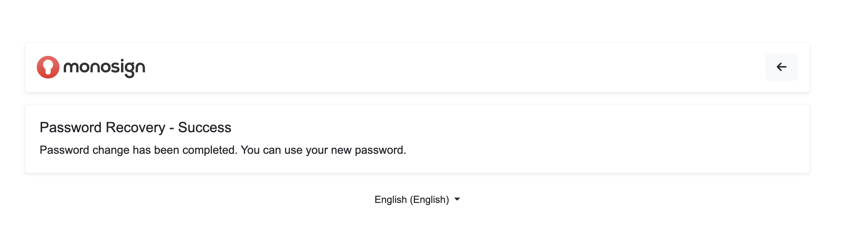Click the "Password Recovery - Success" heading
This screenshot has height=239, width=868.
tap(135, 128)
